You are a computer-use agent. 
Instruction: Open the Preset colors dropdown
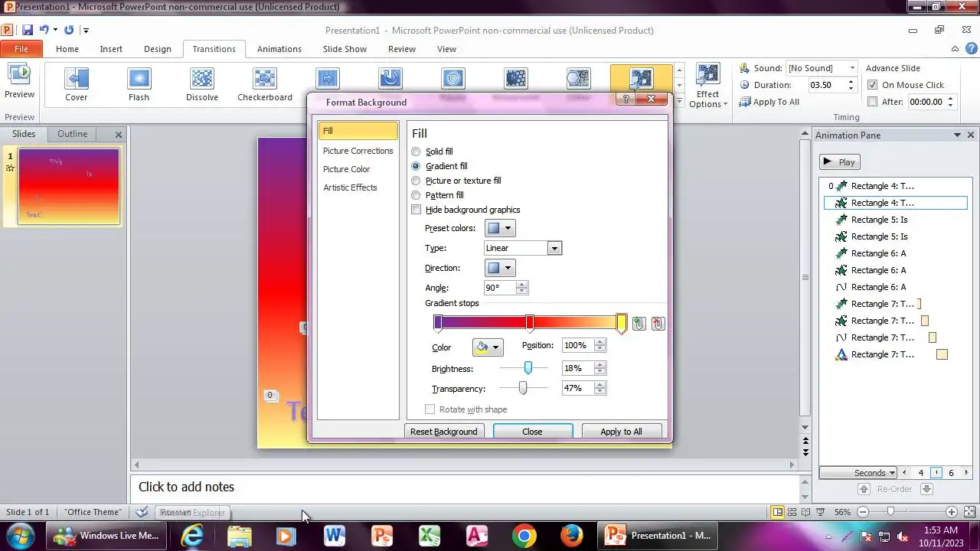click(500, 228)
